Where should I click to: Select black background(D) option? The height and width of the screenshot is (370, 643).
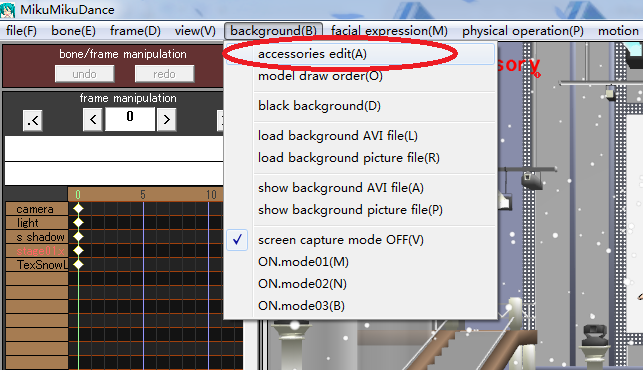point(360,106)
